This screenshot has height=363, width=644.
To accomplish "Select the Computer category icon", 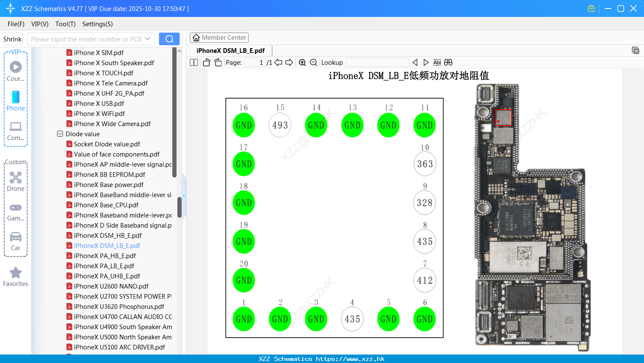I will [x=16, y=131].
